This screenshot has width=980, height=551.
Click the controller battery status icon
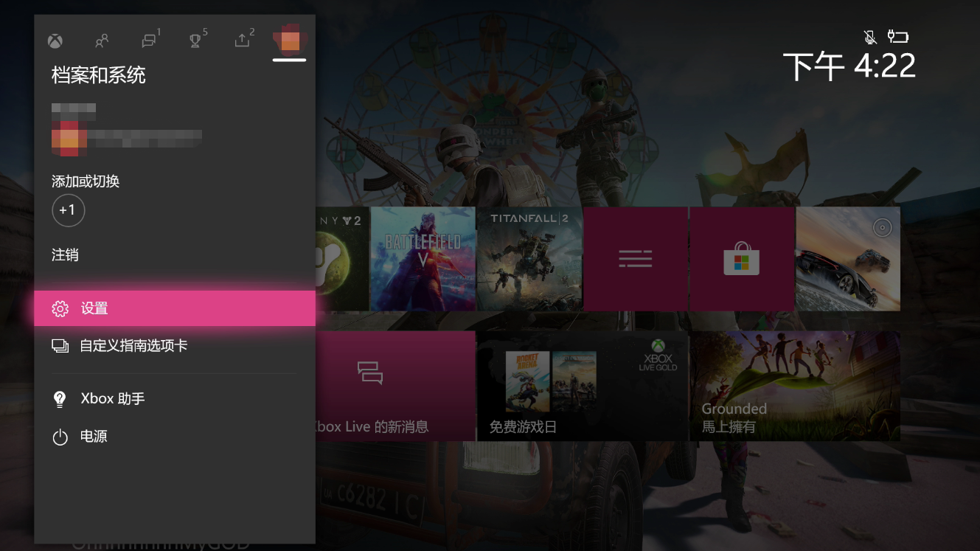897,36
